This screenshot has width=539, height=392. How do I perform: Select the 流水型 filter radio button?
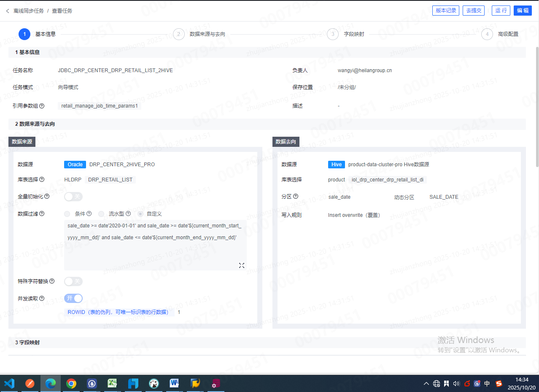(x=101, y=214)
